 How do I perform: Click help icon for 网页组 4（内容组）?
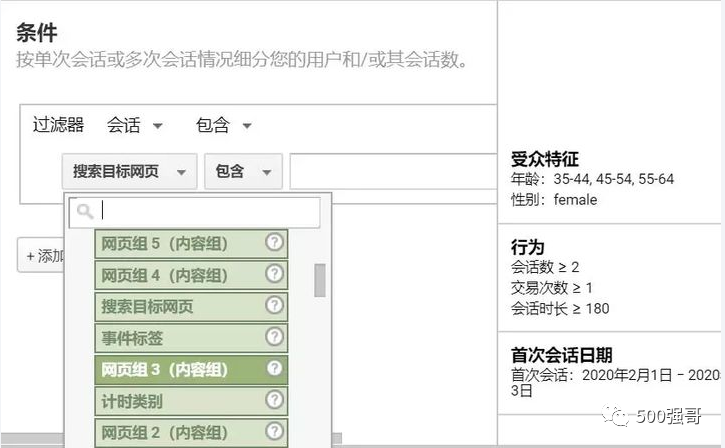coord(274,273)
